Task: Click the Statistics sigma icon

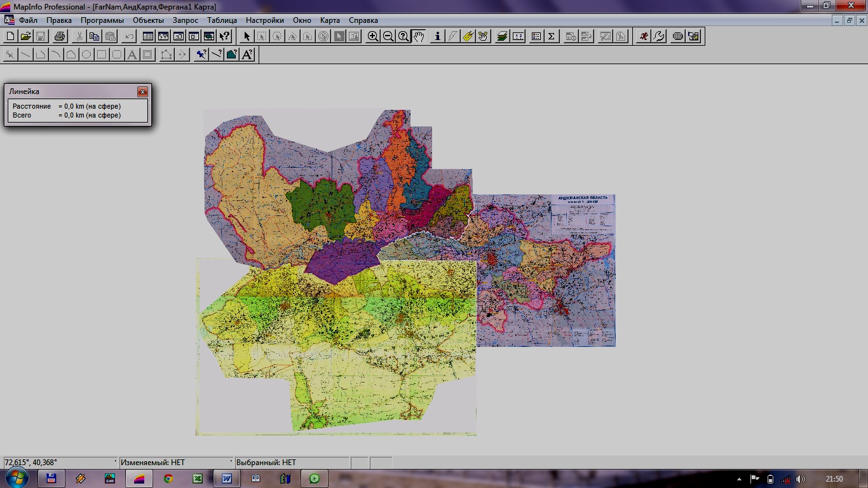Action: [552, 36]
